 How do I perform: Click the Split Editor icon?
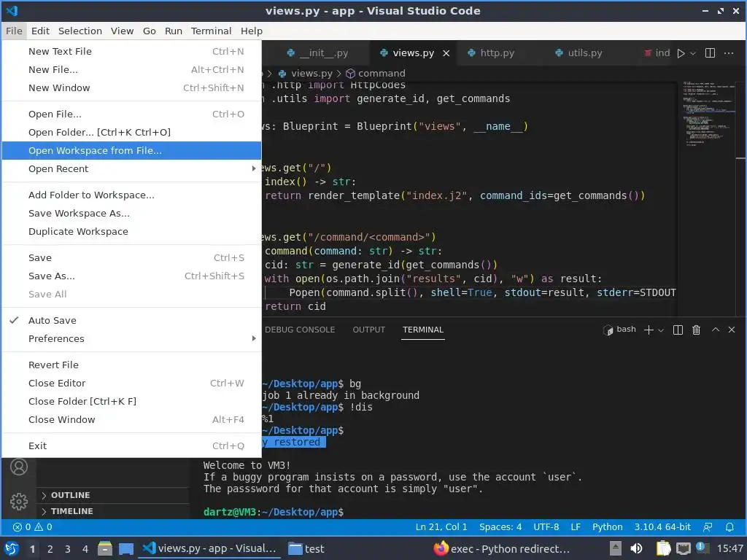710,52
